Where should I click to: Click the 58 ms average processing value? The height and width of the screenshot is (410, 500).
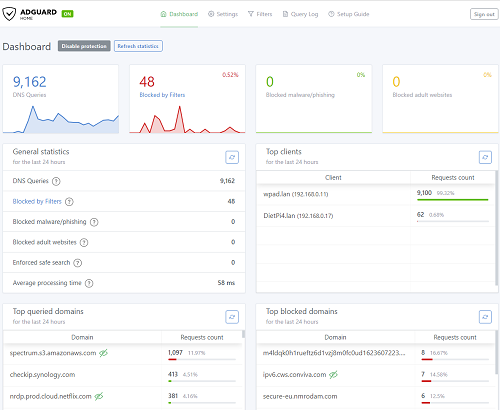(226, 283)
